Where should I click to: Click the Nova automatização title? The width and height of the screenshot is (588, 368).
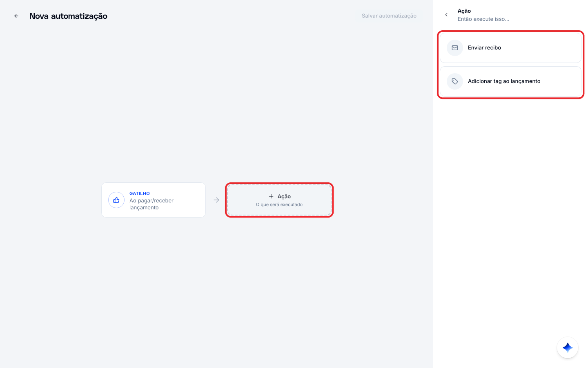coord(68,16)
